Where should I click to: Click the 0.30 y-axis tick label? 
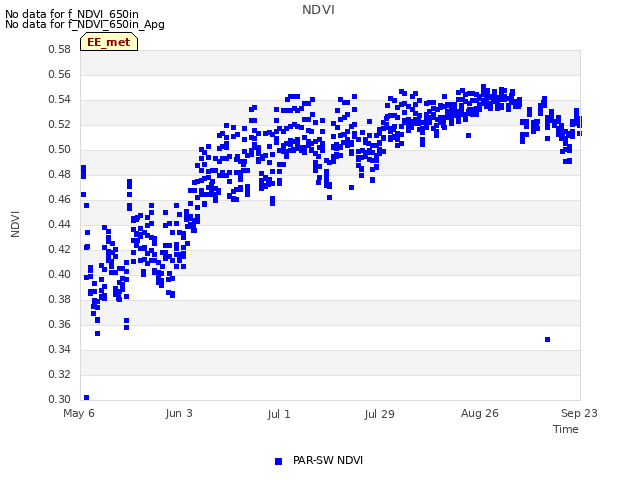click(60, 399)
